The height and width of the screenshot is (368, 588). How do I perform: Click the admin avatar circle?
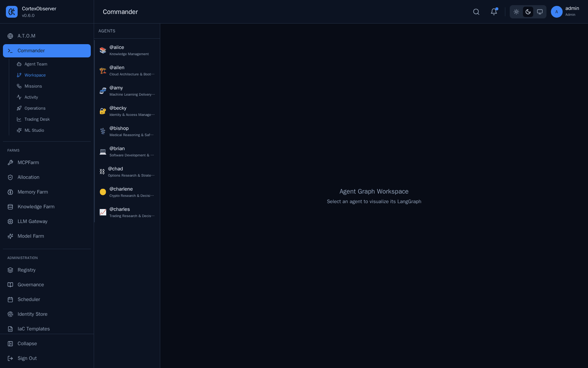557,12
